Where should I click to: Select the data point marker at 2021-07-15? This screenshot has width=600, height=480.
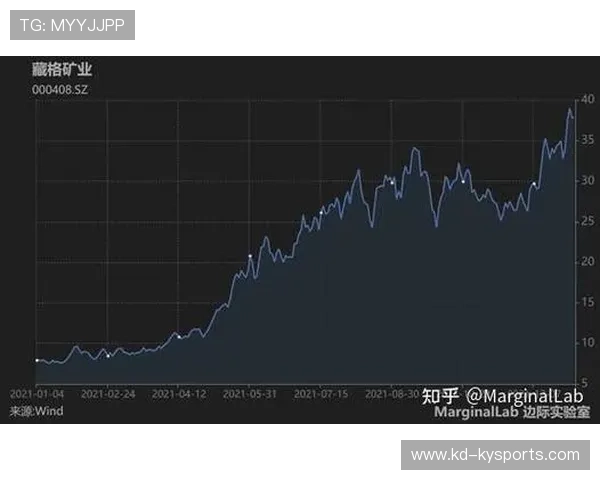[321, 213]
